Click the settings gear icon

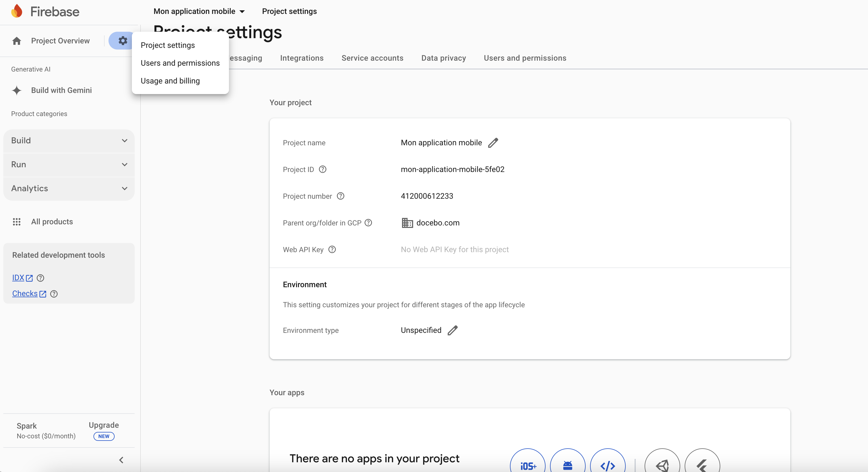(x=122, y=40)
